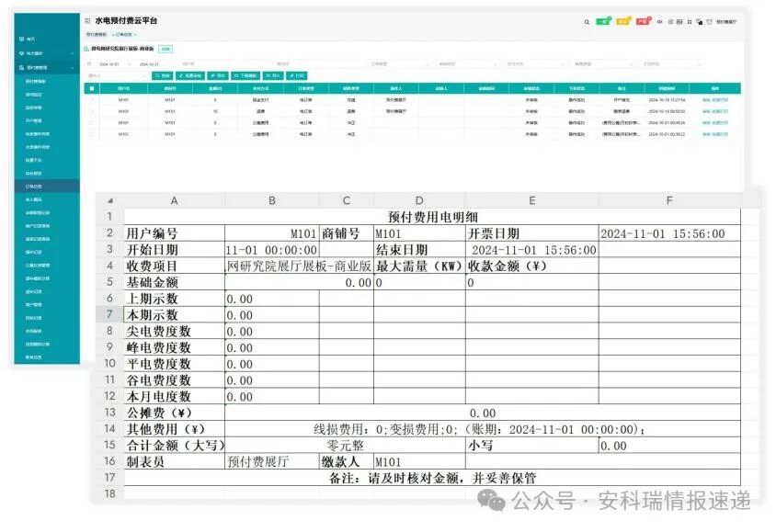Click the start date field in the date range

108,64
